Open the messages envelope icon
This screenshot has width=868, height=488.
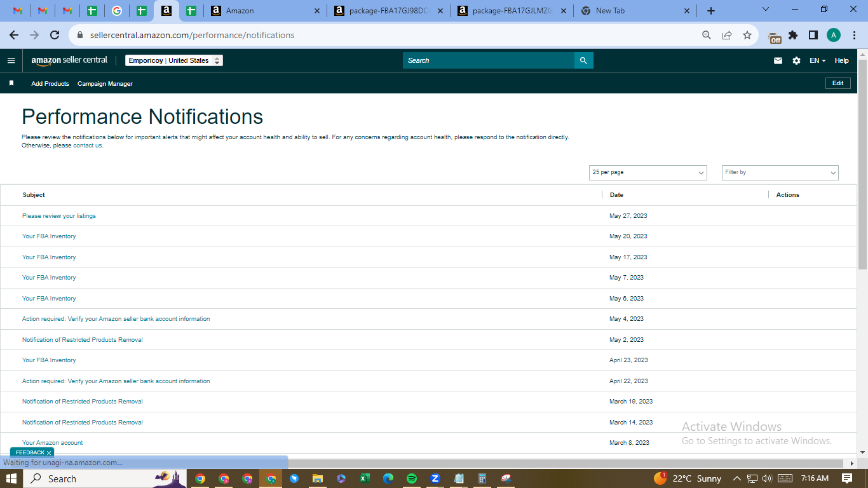(778, 60)
